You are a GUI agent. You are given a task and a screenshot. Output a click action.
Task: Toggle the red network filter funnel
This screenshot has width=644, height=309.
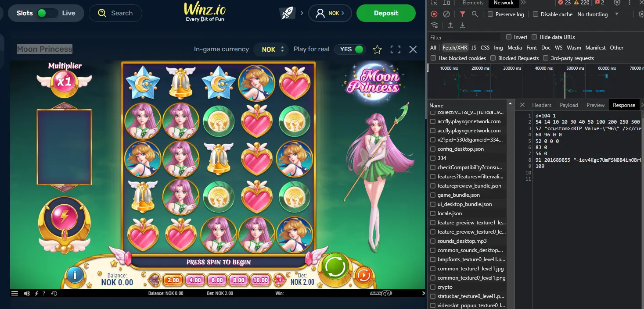(x=463, y=14)
